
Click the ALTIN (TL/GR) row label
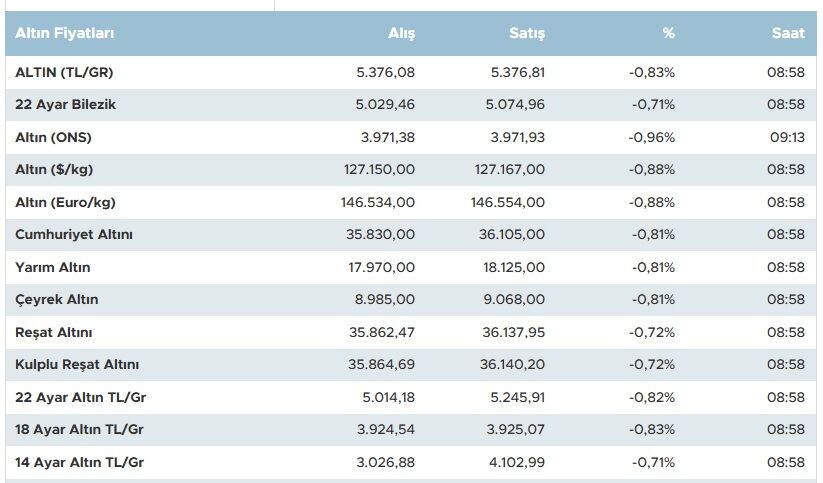64,72
